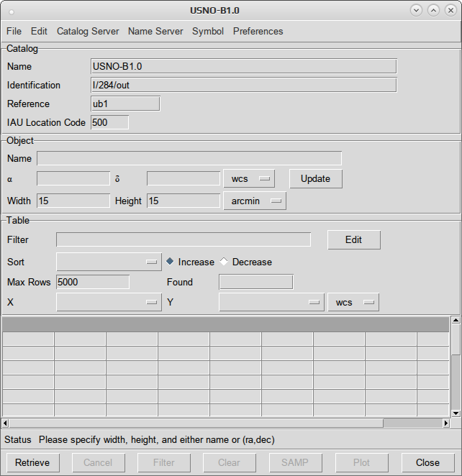This screenshot has width=462, height=476.
Task: Click the Update button
Action: [x=316, y=179]
